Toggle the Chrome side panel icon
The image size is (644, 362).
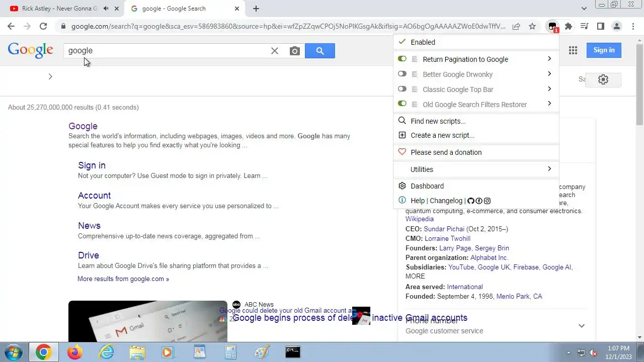tap(601, 27)
